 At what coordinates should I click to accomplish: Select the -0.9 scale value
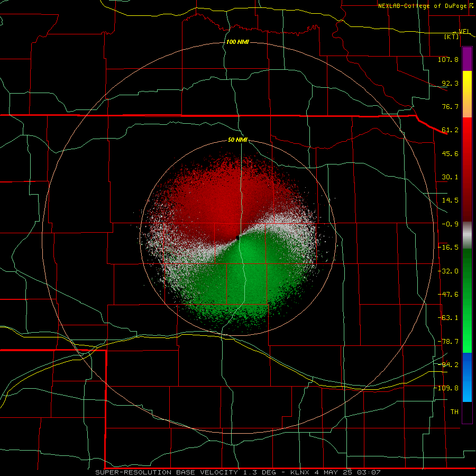pos(450,224)
